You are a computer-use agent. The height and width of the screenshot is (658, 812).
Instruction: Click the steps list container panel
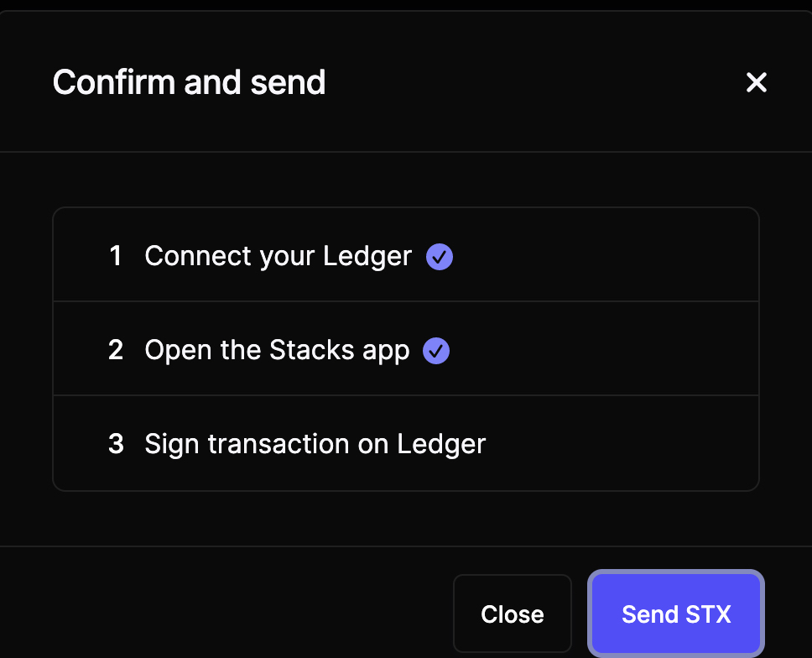click(x=406, y=347)
